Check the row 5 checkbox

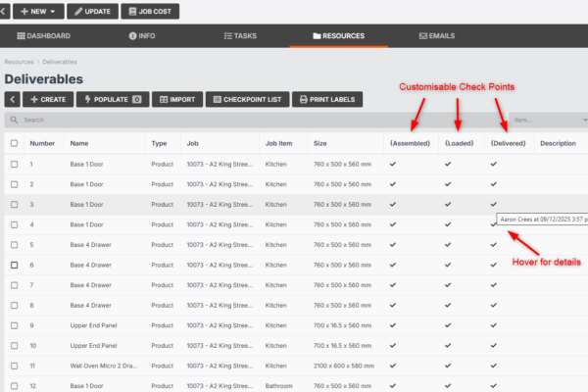(x=15, y=245)
